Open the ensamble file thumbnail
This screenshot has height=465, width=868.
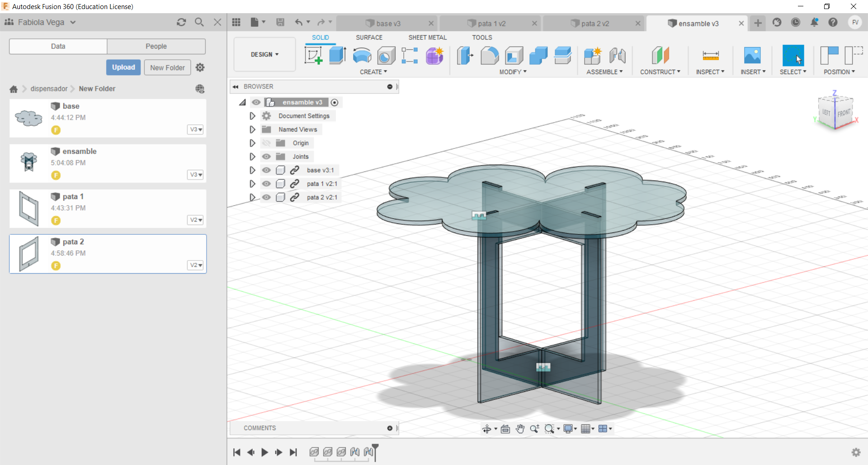[x=29, y=163]
